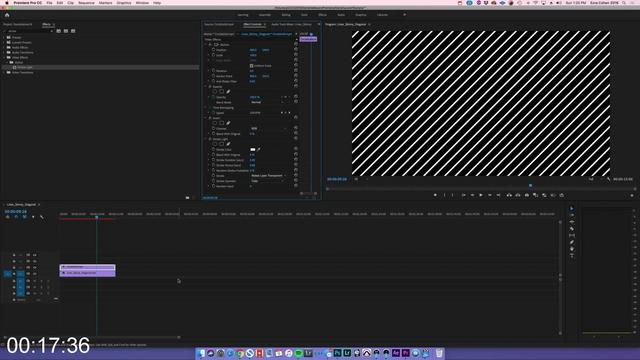
Task: Toggle the Uniform Scale checkbox
Action: tap(251, 65)
